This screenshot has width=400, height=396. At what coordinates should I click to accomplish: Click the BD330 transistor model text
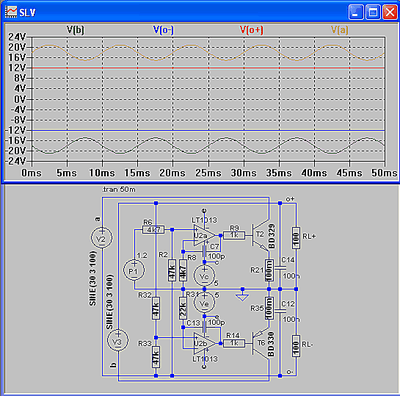click(x=271, y=344)
